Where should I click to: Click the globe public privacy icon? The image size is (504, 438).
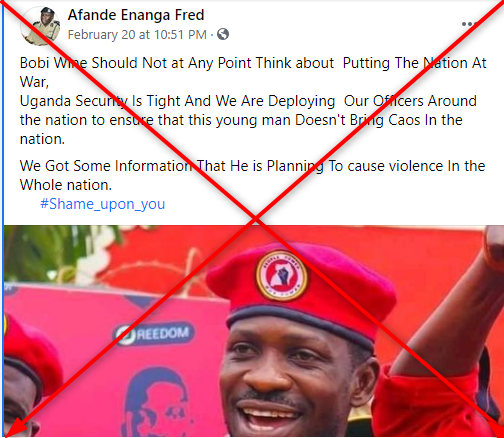coord(223,34)
